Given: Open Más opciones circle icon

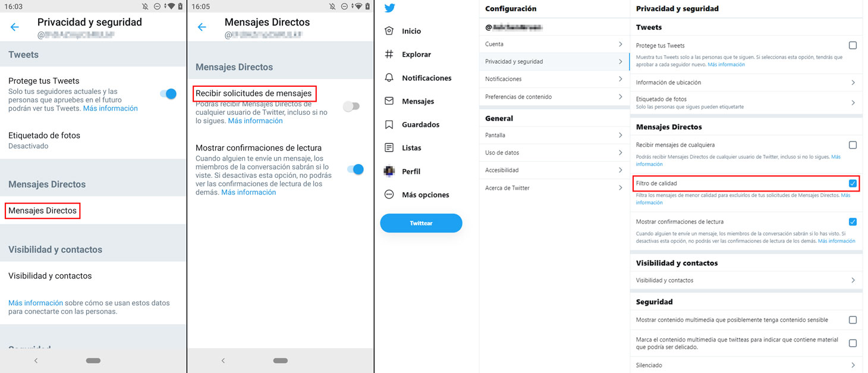Looking at the screenshot, I should pyautogui.click(x=389, y=195).
